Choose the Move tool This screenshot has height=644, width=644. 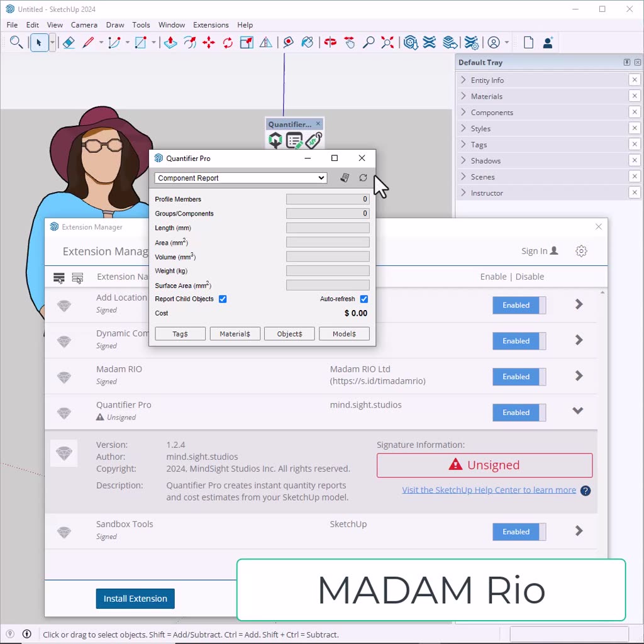click(x=209, y=42)
